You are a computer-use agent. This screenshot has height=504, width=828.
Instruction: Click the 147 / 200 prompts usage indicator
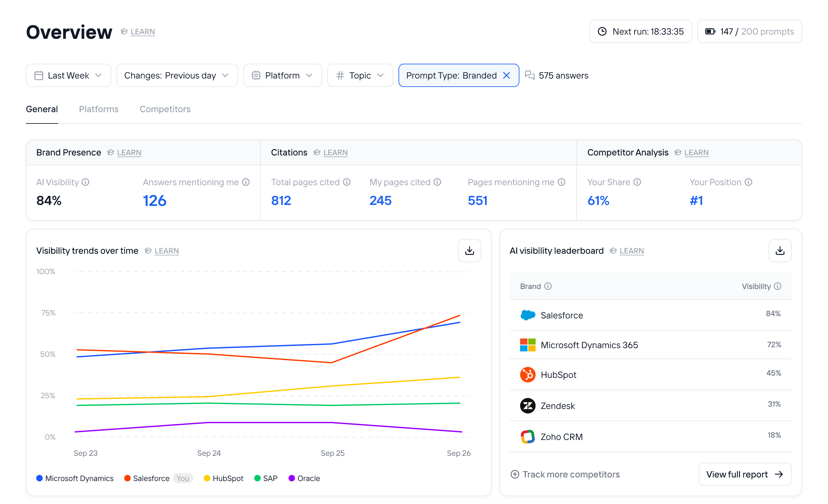tap(749, 32)
